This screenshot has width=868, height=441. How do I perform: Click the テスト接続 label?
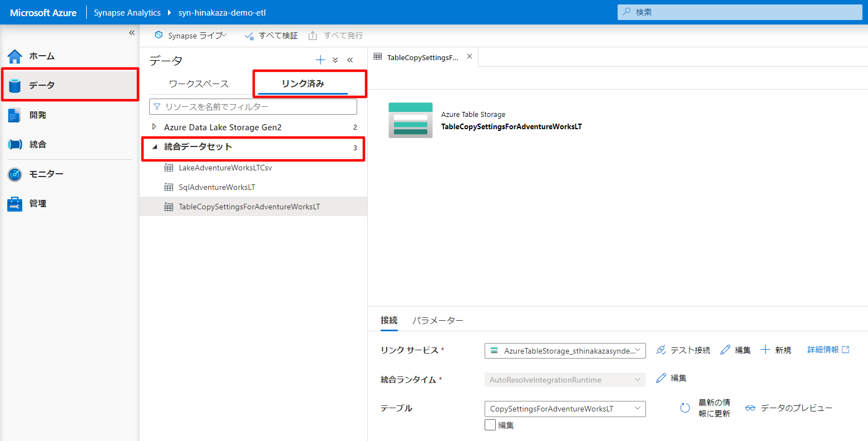coord(691,350)
